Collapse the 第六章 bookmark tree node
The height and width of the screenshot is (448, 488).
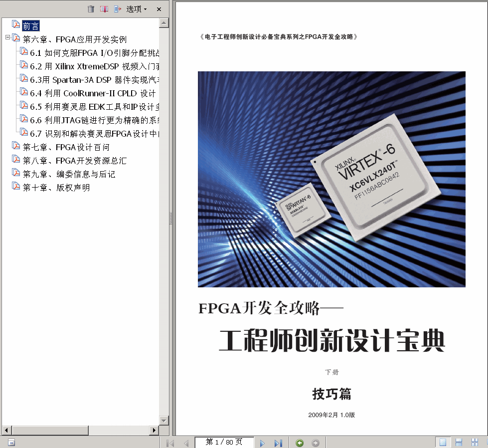8,37
